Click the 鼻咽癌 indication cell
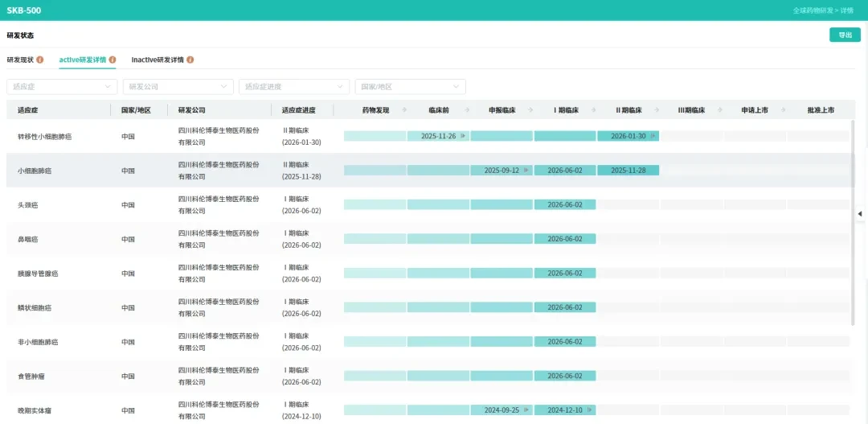The height and width of the screenshot is (424, 868). pos(27,240)
